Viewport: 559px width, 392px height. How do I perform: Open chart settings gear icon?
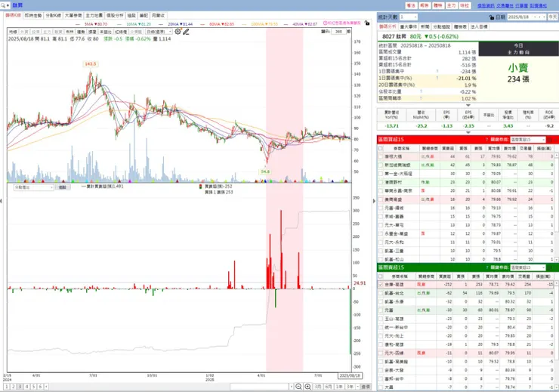(178, 32)
